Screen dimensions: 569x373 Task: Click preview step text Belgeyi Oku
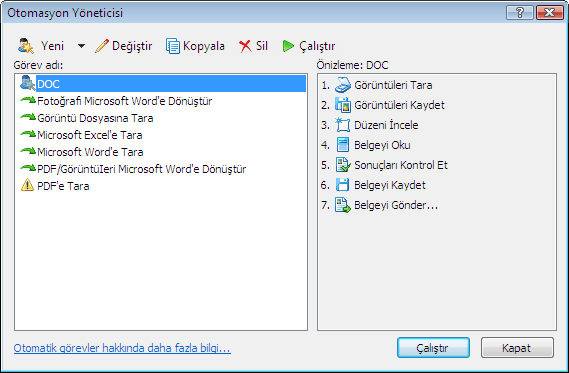[382, 145]
